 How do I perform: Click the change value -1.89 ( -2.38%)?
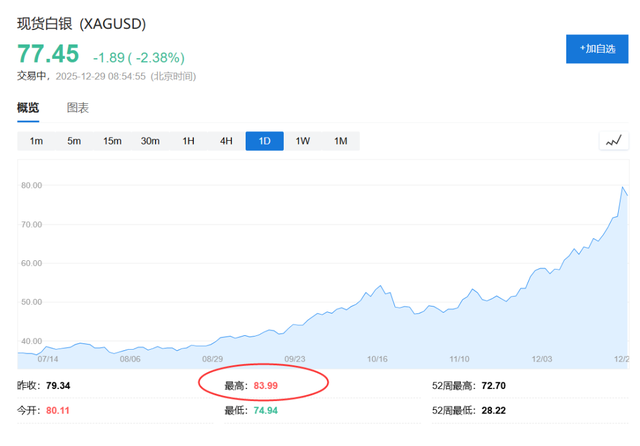pyautogui.click(x=139, y=58)
